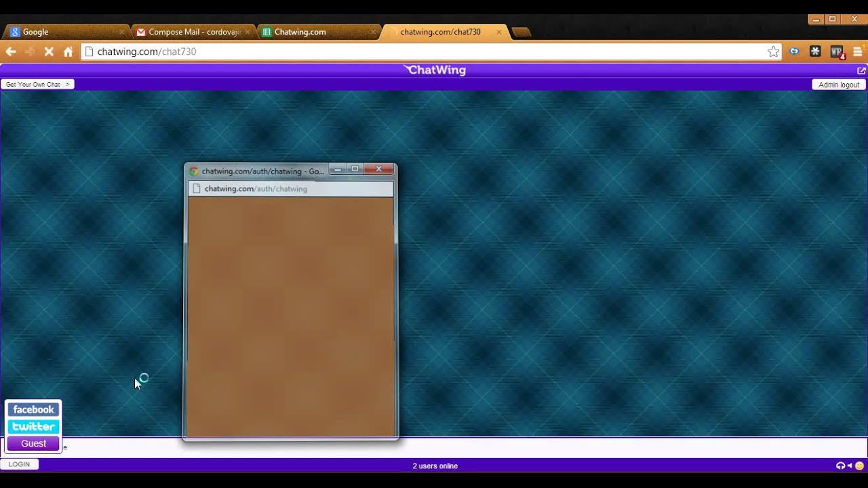Open the browser home page icon

pyautogui.click(x=68, y=52)
